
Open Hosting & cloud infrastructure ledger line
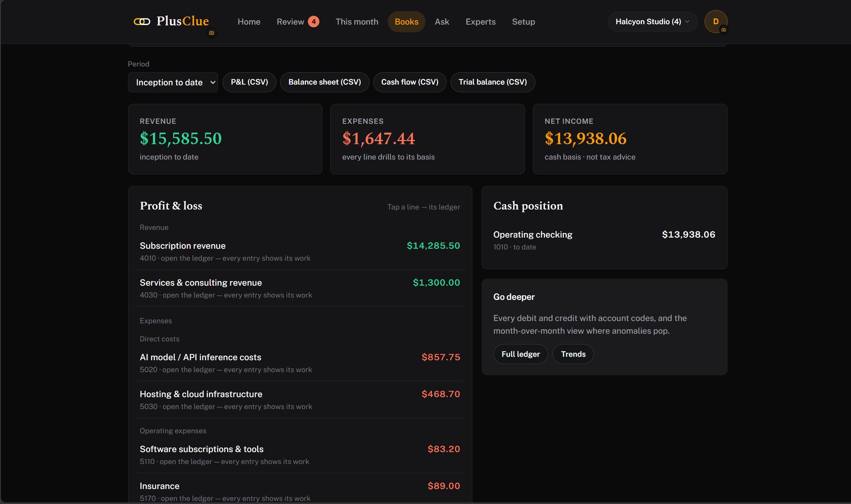pyautogui.click(x=300, y=400)
